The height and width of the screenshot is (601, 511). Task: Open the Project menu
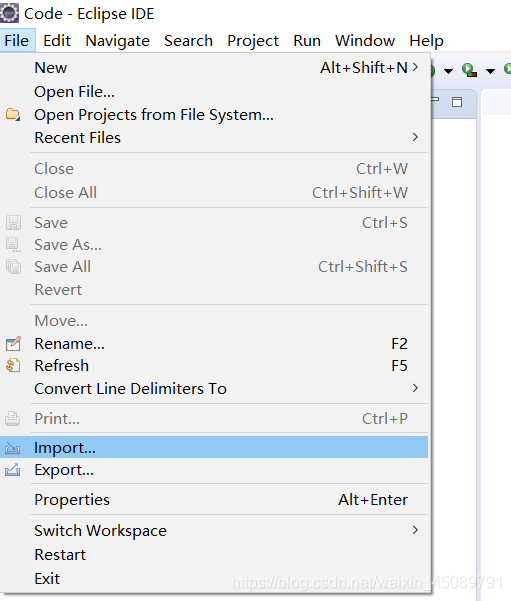click(x=253, y=40)
